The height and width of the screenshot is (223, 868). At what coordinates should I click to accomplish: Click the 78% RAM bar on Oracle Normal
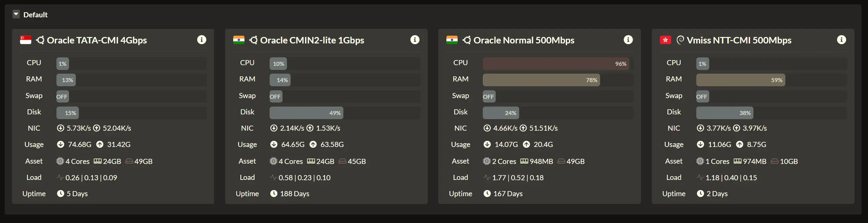(x=541, y=80)
